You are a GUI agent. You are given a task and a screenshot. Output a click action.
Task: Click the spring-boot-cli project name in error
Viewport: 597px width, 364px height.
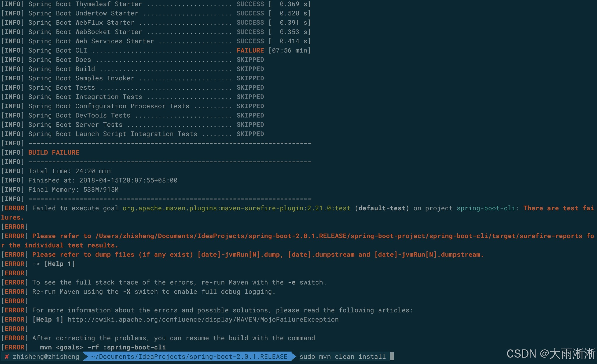(486, 208)
